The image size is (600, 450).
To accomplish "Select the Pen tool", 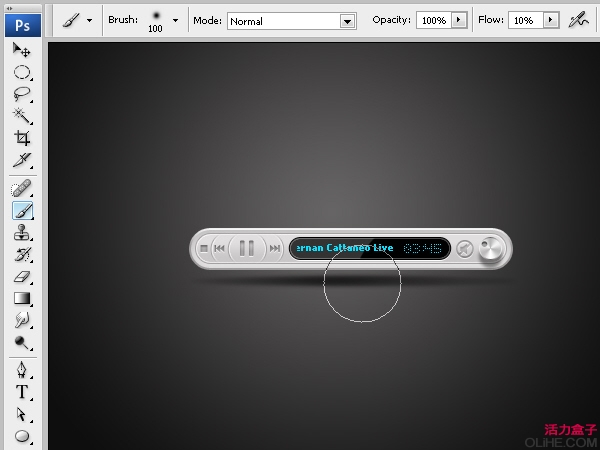I will coord(22,370).
